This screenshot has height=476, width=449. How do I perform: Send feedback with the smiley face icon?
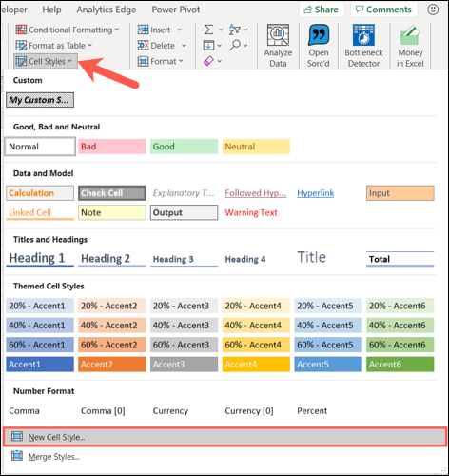tap(433, 10)
